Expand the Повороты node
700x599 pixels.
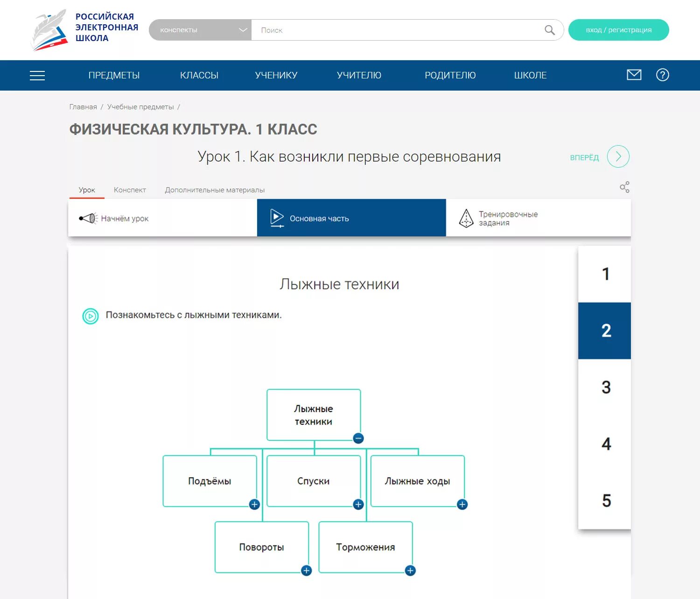(x=307, y=571)
